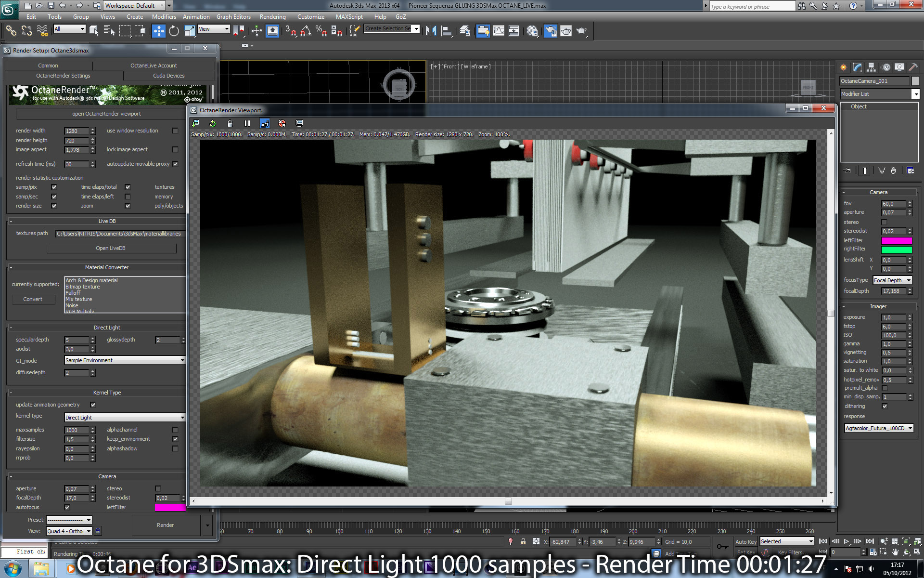Click the Open LiveDB button
This screenshot has width=924, height=578.
coord(111,248)
